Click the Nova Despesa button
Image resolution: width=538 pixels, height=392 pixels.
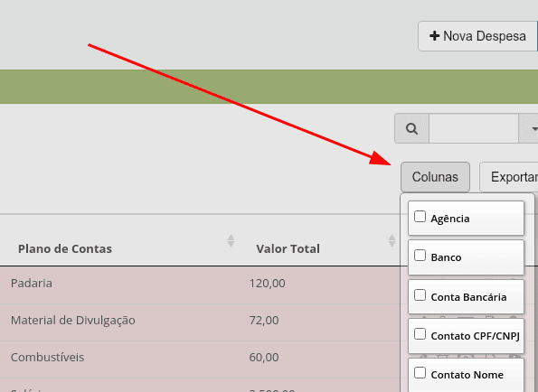(477, 36)
